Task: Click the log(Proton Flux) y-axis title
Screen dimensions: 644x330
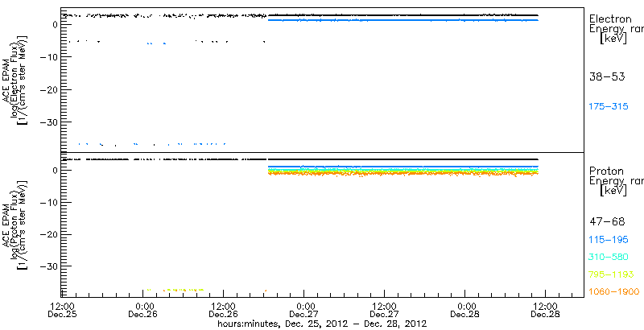Action: pos(13,224)
